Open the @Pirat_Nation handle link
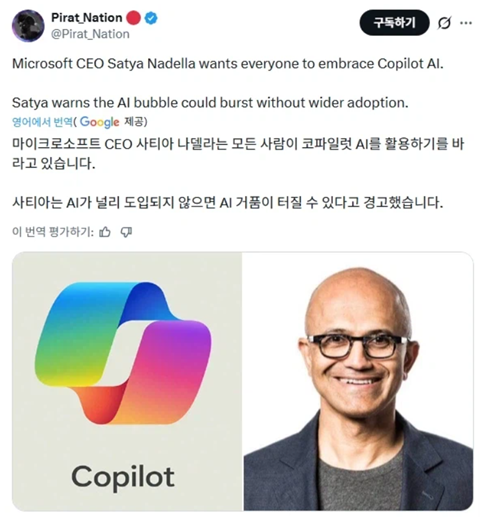490x529 pixels. [90, 34]
